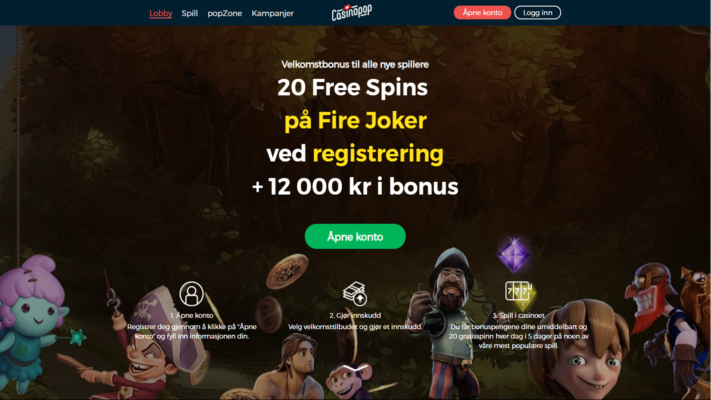711x400 pixels.
Task: Click the red Åpne konto header button
Action: pos(482,13)
